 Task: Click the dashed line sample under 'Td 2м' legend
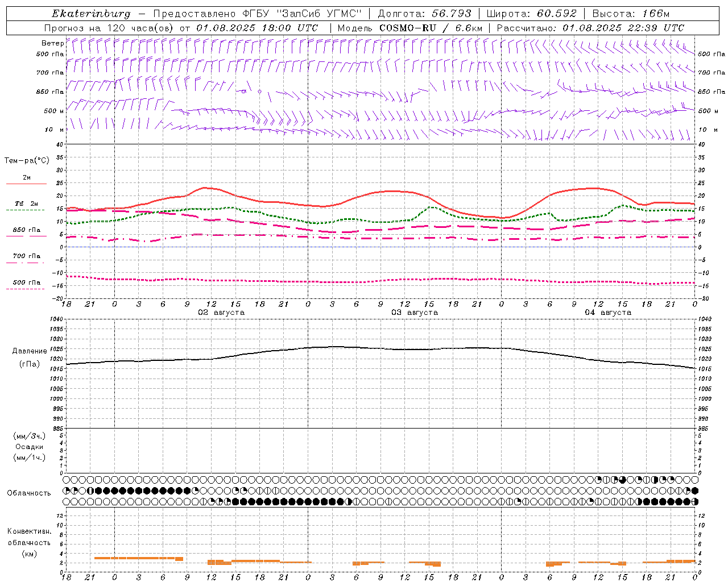pyautogui.click(x=25, y=210)
